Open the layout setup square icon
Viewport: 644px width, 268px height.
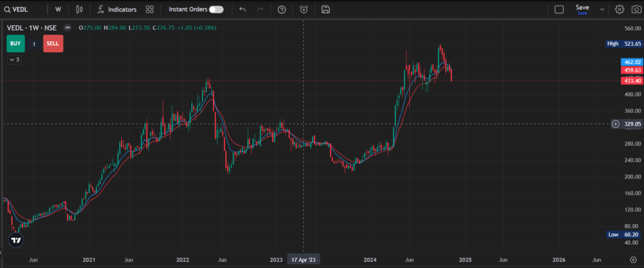pyautogui.click(x=559, y=9)
